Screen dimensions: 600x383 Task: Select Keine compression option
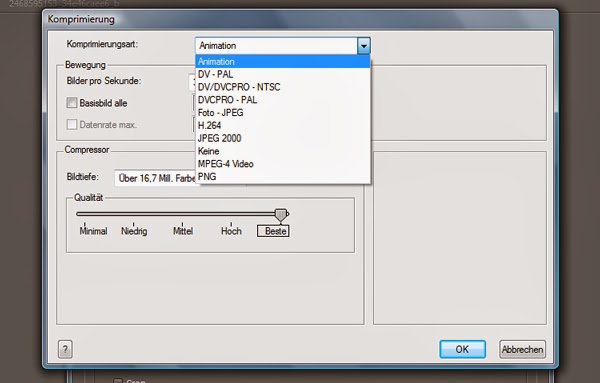[283, 151]
